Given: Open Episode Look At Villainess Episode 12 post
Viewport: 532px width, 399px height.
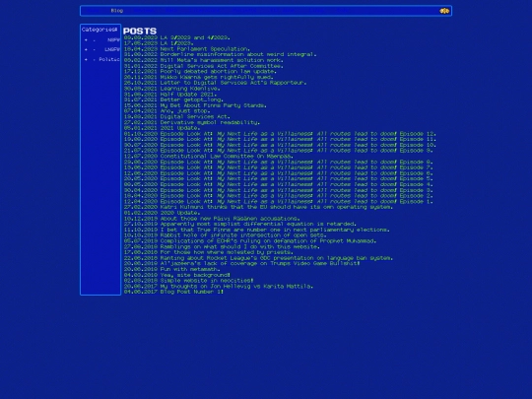Looking at the screenshot, I should point(298,134).
